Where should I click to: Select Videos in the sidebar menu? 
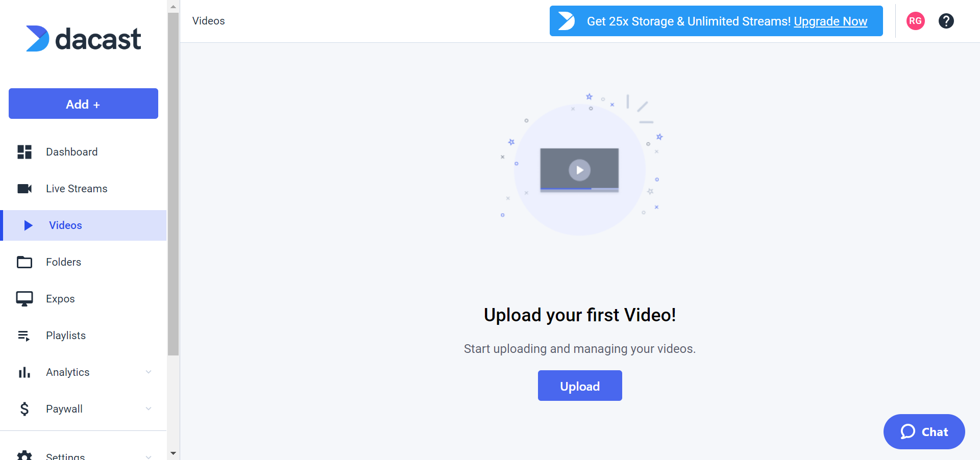click(x=65, y=225)
